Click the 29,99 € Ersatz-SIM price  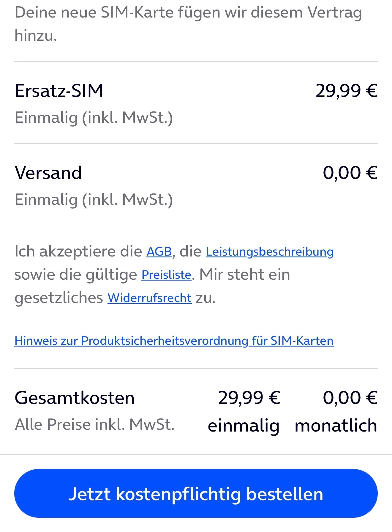(346, 91)
